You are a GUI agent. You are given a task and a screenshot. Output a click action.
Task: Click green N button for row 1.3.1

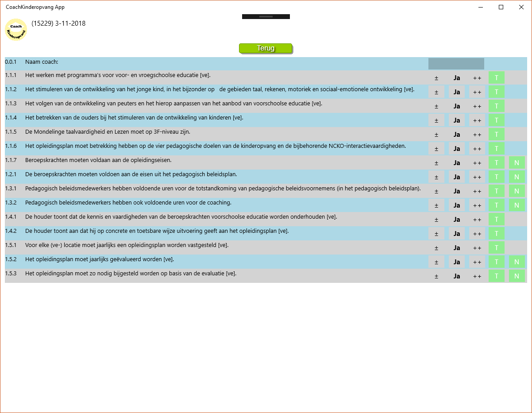tap(517, 191)
